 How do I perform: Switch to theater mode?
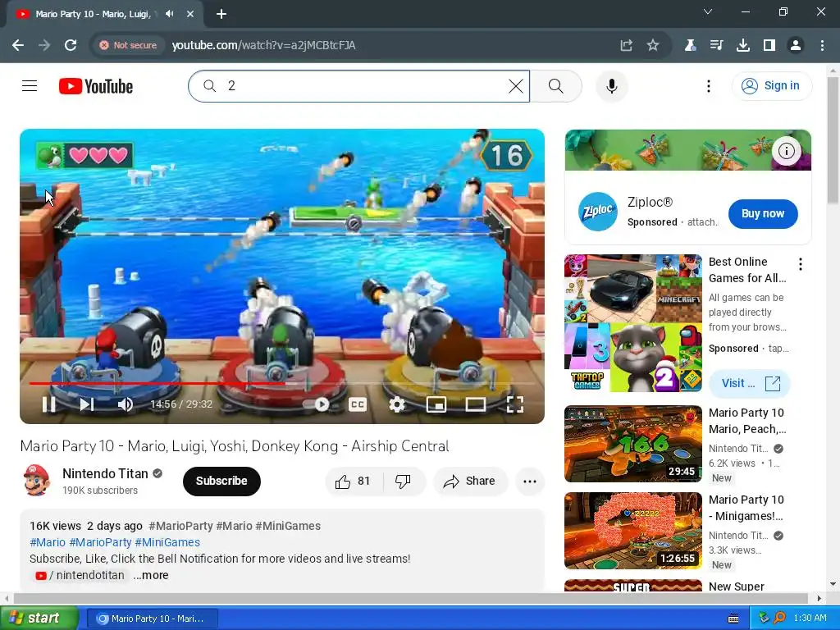[475, 404]
